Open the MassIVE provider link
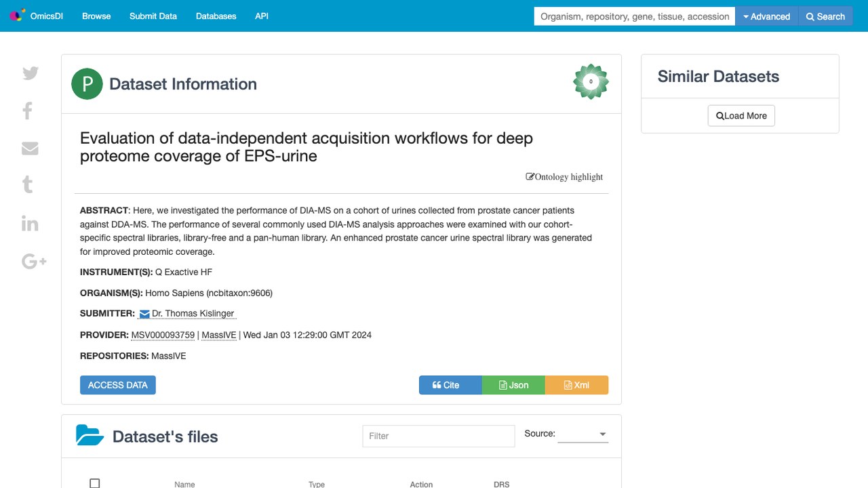Viewport: 868px width, 488px height. click(x=219, y=335)
